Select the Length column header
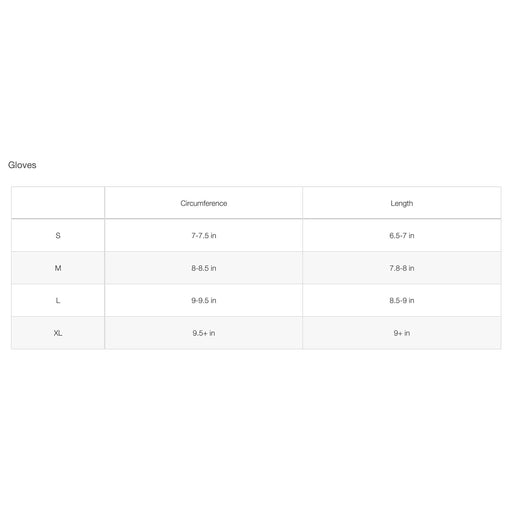Screen dimensions: 512x512 [x=402, y=203]
